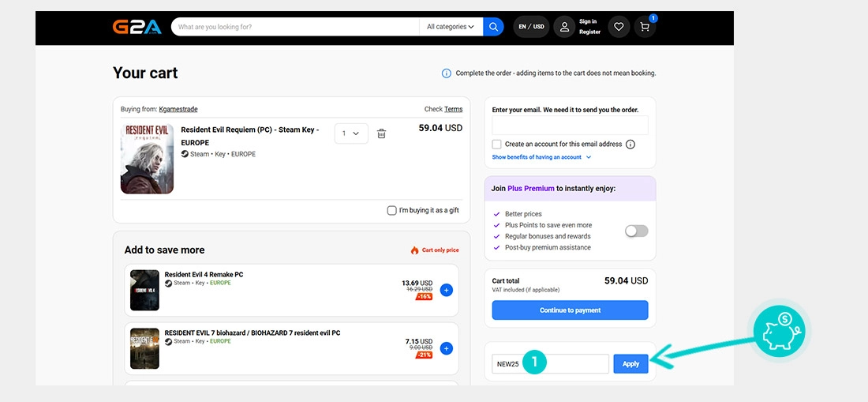Click the email address input field

click(x=571, y=125)
